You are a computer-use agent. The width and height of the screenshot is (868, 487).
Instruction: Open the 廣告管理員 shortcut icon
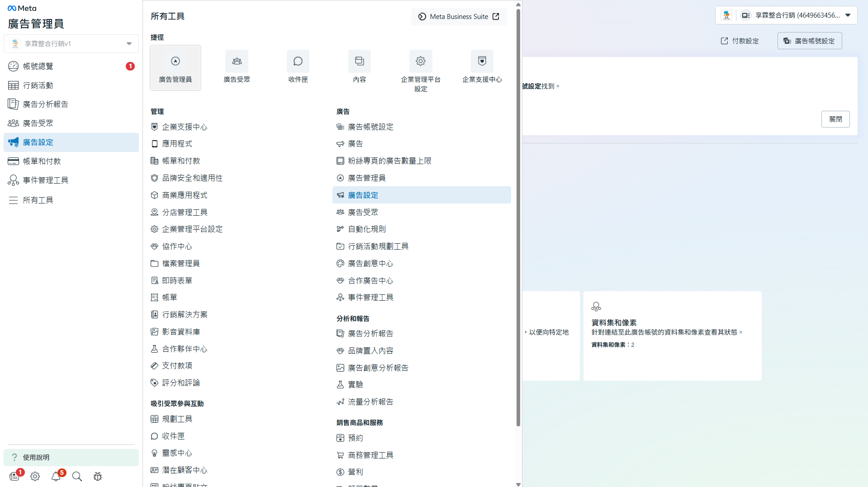click(x=175, y=61)
